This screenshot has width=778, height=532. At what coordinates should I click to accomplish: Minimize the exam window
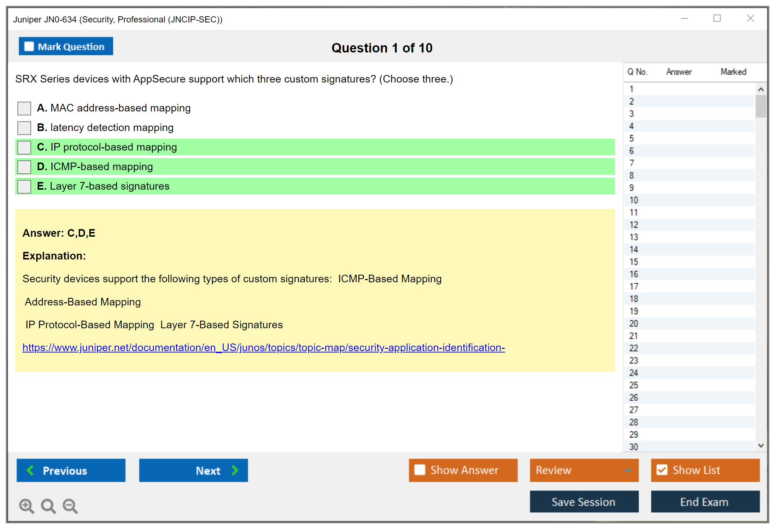pos(684,18)
